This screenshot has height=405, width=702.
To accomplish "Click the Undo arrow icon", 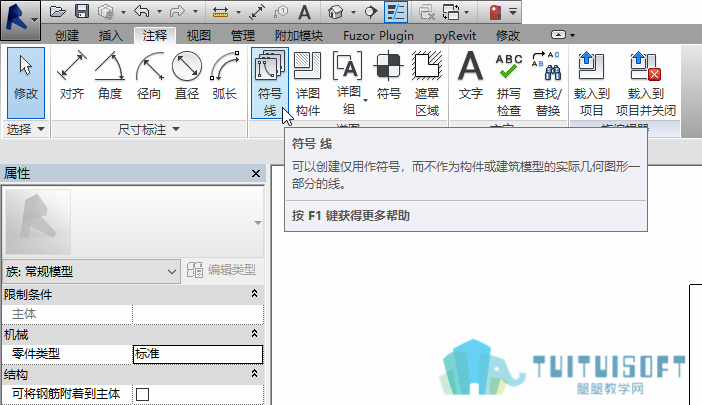I will pos(141,11).
